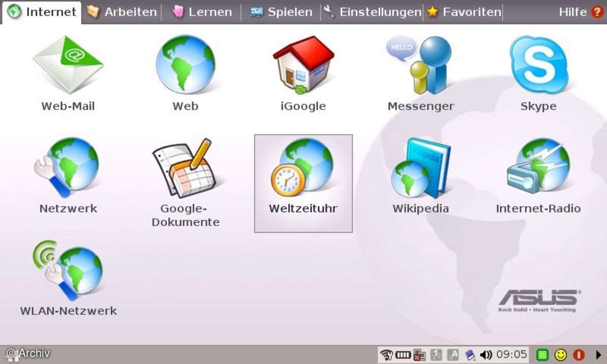Open Google-Dokumente
Screen dimensions: 607x364
(185, 182)
